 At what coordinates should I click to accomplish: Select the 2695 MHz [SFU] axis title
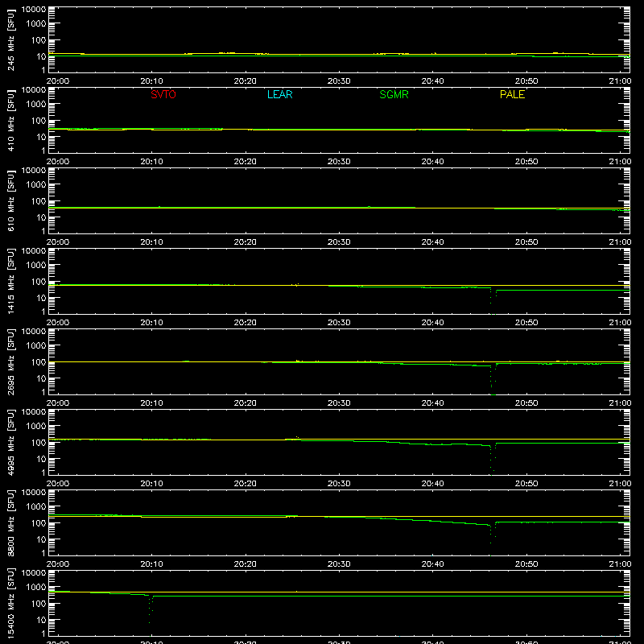click(11, 362)
